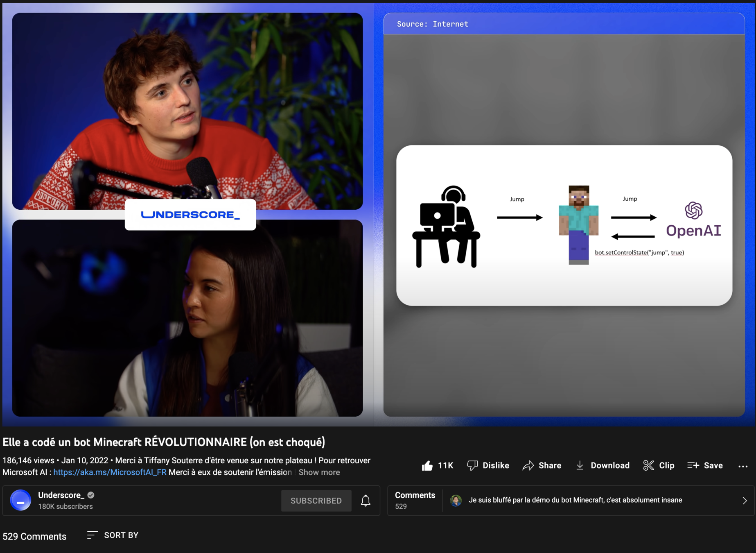
Task: Click the video title text
Action: (164, 442)
